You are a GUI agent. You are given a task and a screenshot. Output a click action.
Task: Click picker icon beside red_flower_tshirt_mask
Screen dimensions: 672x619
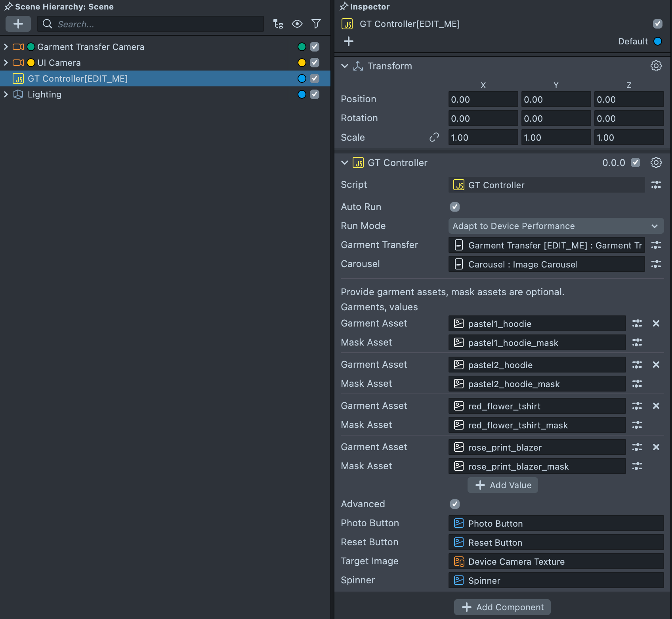point(637,425)
